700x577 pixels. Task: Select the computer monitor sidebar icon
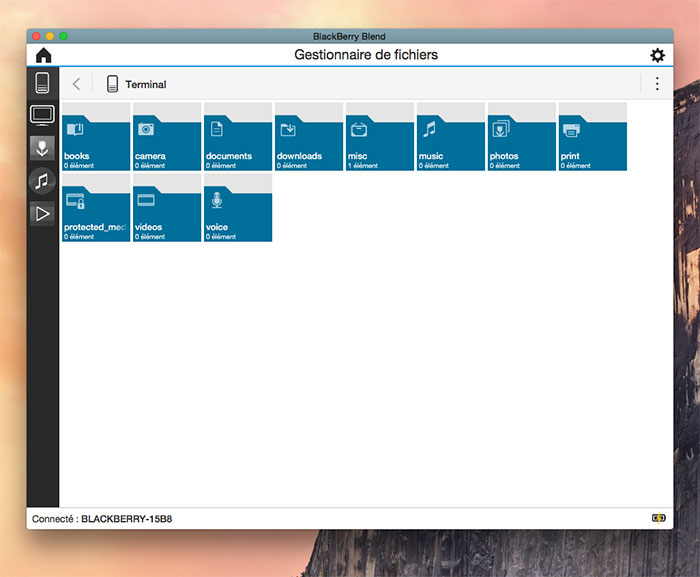coord(42,115)
